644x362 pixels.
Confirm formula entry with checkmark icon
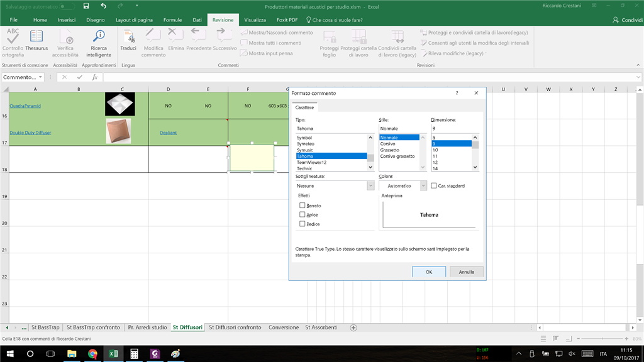79,77
